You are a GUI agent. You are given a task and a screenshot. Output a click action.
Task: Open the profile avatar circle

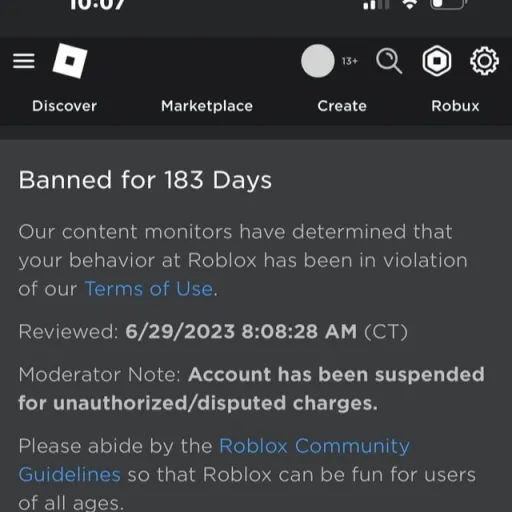coord(318,61)
